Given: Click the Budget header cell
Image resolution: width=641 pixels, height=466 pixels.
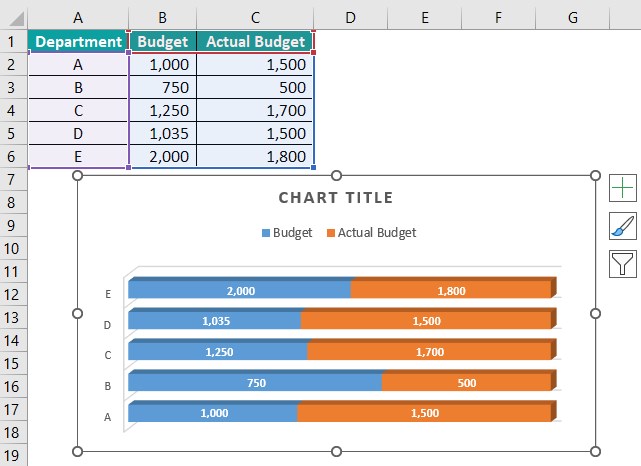Looking at the screenshot, I should coord(163,41).
